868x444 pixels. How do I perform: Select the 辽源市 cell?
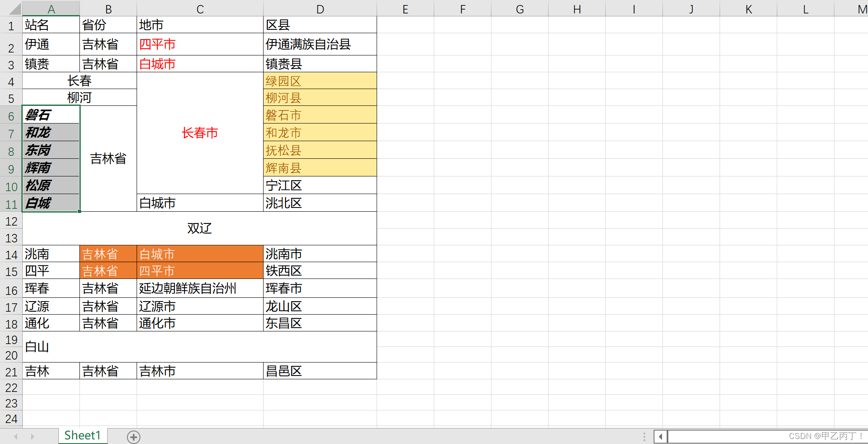200,306
